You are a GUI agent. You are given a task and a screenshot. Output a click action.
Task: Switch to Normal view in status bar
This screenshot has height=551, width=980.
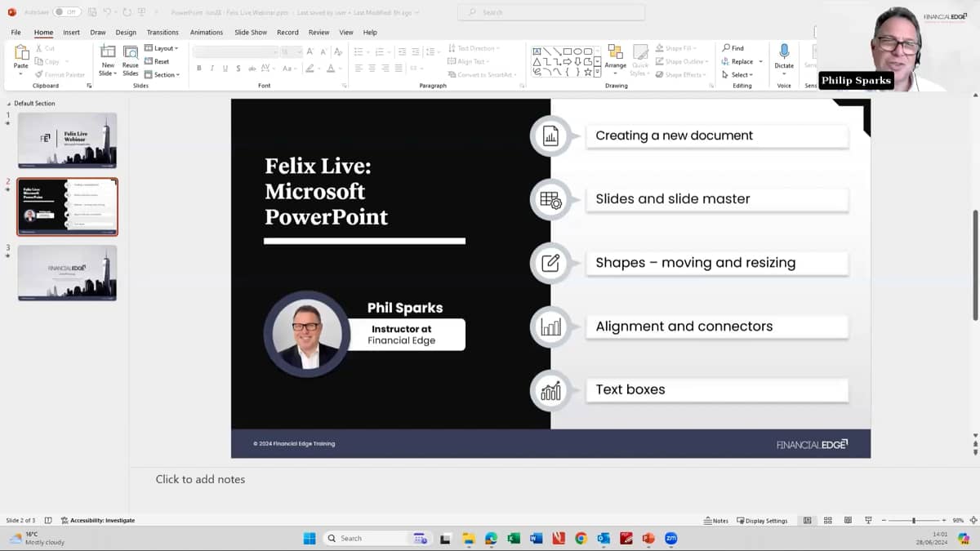[808, 521]
